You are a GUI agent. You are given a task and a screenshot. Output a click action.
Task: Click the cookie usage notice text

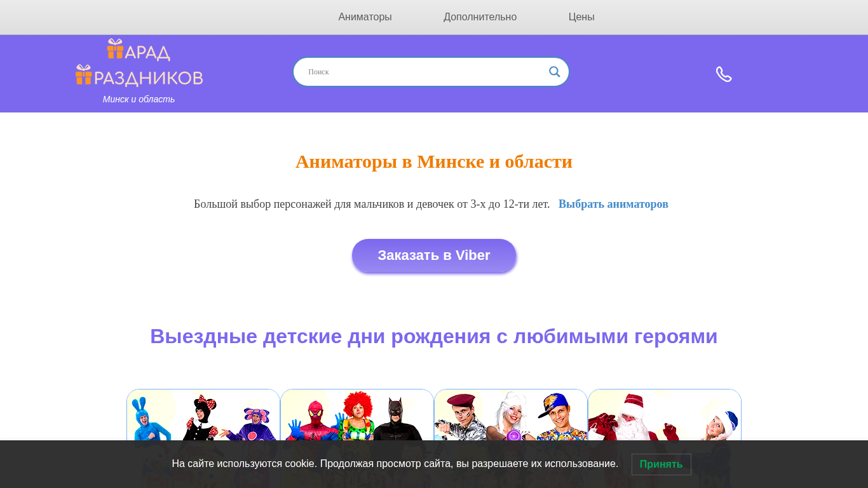[395, 464]
